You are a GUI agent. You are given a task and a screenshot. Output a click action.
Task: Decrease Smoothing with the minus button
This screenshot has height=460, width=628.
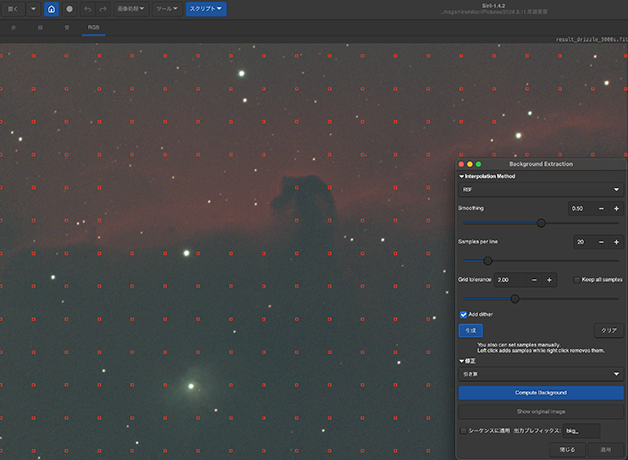601,208
